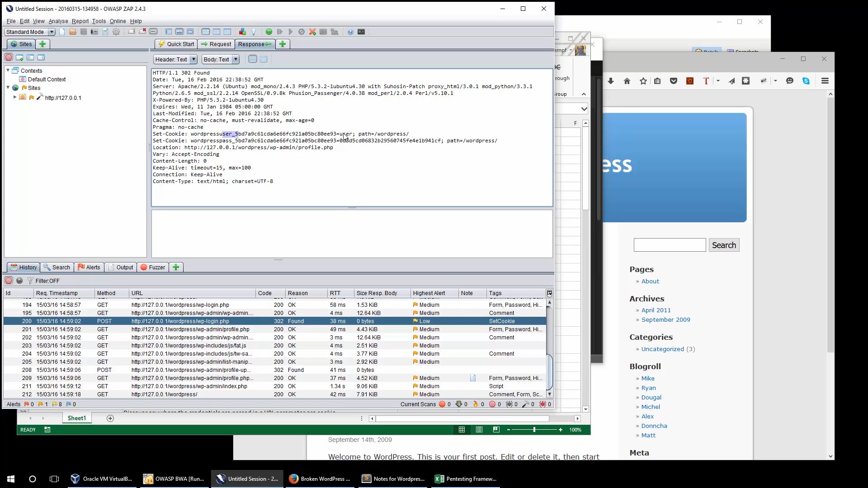
Task: Open History table column chooser icon
Action: 549,293
